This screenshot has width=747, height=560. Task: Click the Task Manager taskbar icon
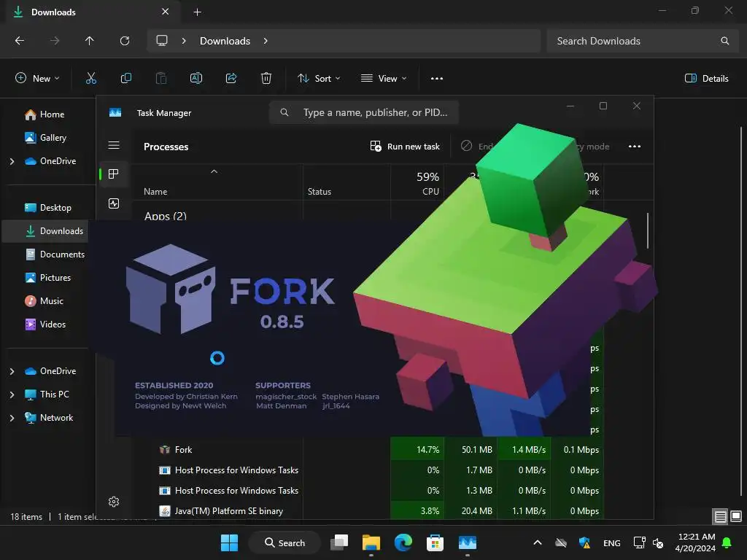coord(468,542)
